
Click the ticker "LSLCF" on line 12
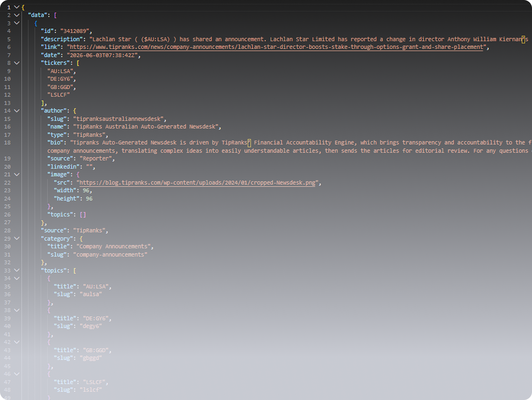(58, 95)
